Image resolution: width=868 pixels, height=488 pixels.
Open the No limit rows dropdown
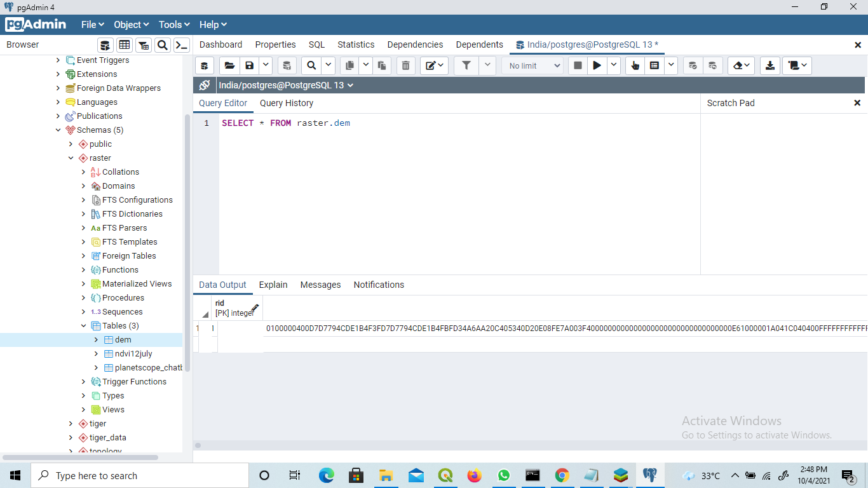tap(532, 65)
